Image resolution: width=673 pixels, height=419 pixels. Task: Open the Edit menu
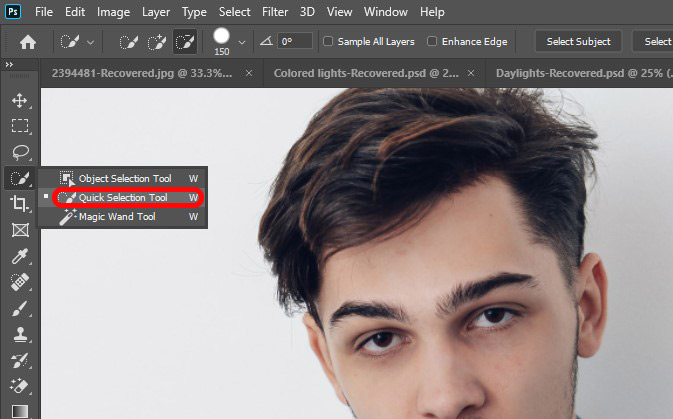(75, 12)
